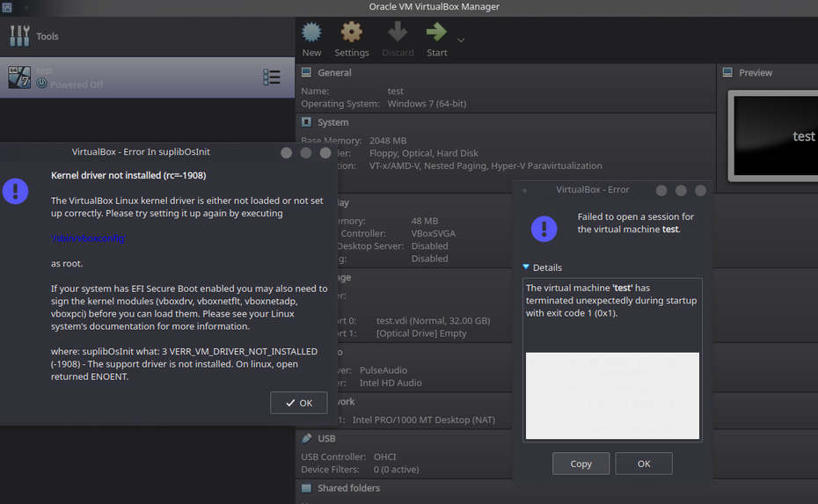
Task: Click the System section header
Action: [332, 122]
